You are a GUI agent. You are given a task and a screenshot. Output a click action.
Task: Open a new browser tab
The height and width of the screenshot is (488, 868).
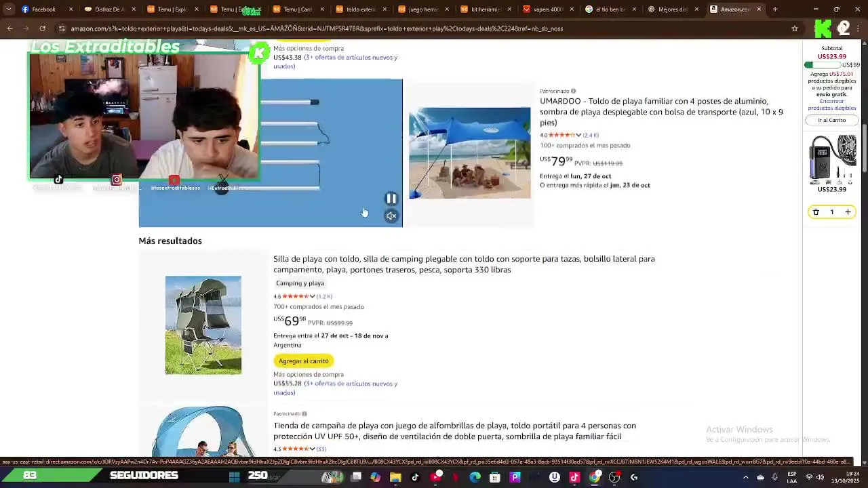tap(774, 9)
